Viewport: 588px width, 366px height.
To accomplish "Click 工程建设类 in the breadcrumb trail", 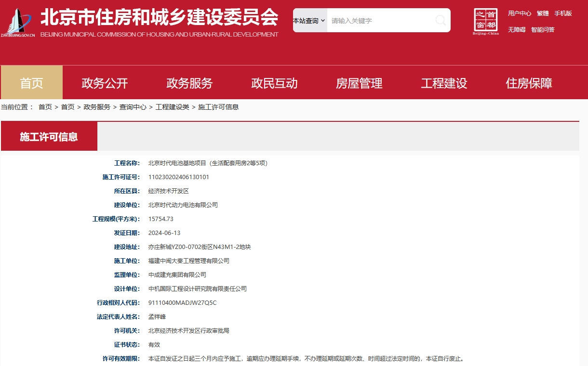I will click(172, 107).
